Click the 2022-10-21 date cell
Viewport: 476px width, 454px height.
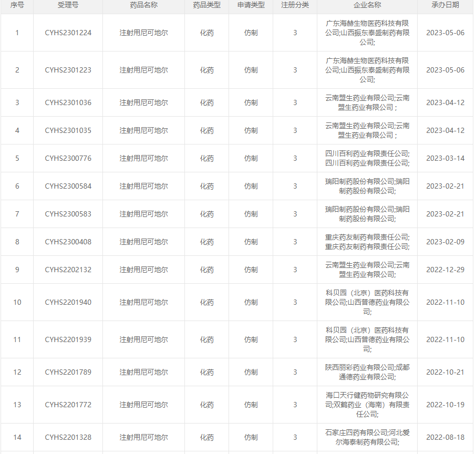pyautogui.click(x=446, y=373)
